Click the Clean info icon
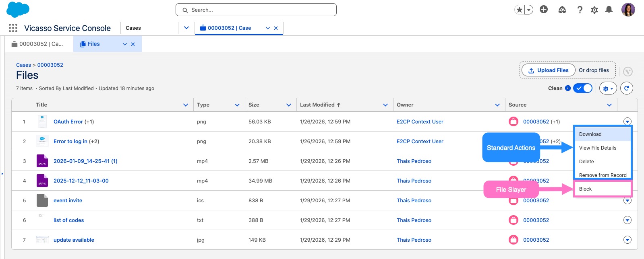The image size is (644, 259). (568, 88)
